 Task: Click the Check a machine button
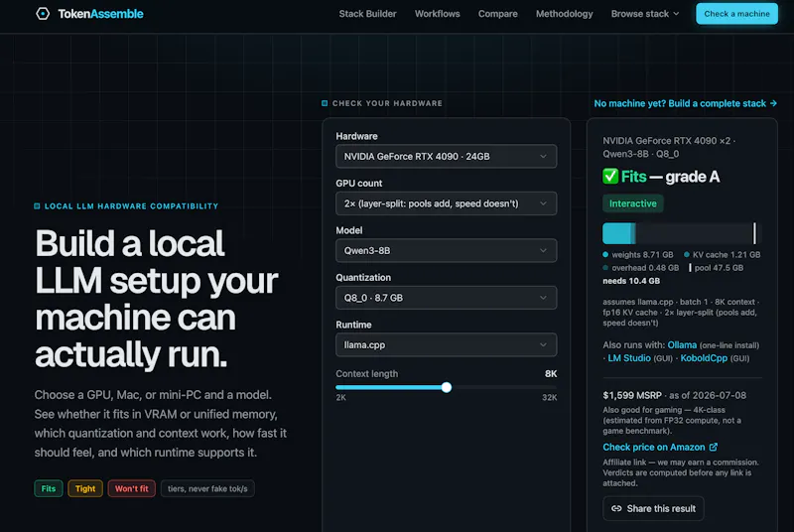(736, 14)
